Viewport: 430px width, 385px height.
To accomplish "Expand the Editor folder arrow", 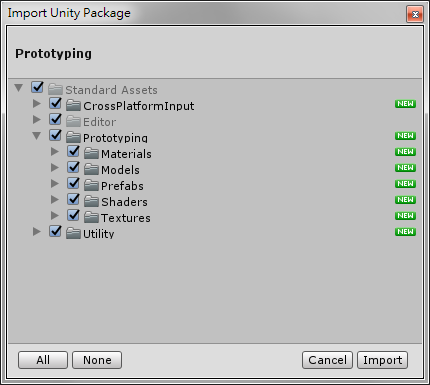I will point(37,120).
